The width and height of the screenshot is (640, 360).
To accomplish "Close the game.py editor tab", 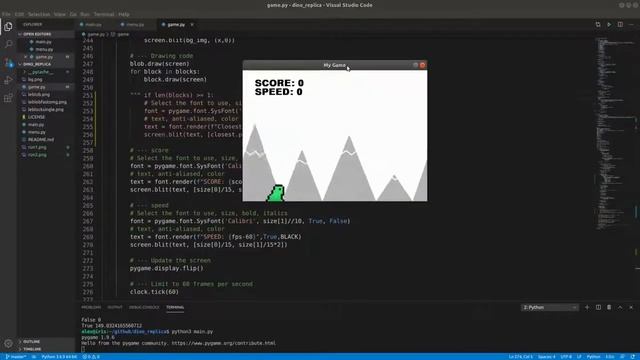I will tap(192, 24).
